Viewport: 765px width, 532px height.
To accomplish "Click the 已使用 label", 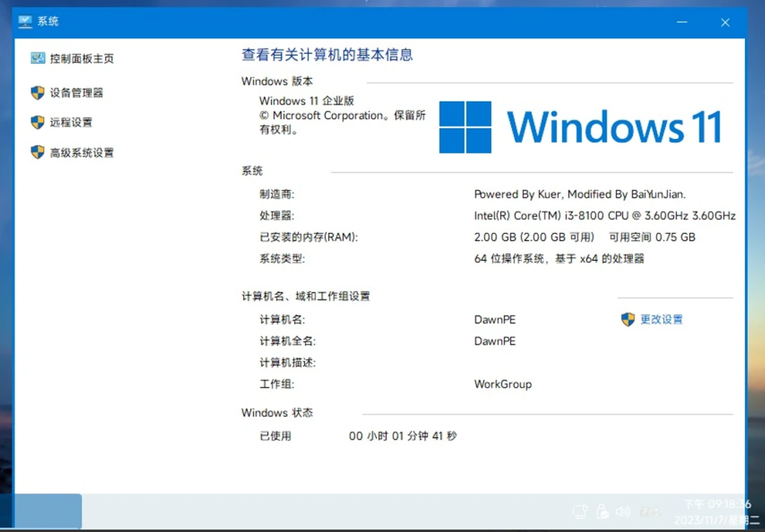I will click(x=275, y=436).
